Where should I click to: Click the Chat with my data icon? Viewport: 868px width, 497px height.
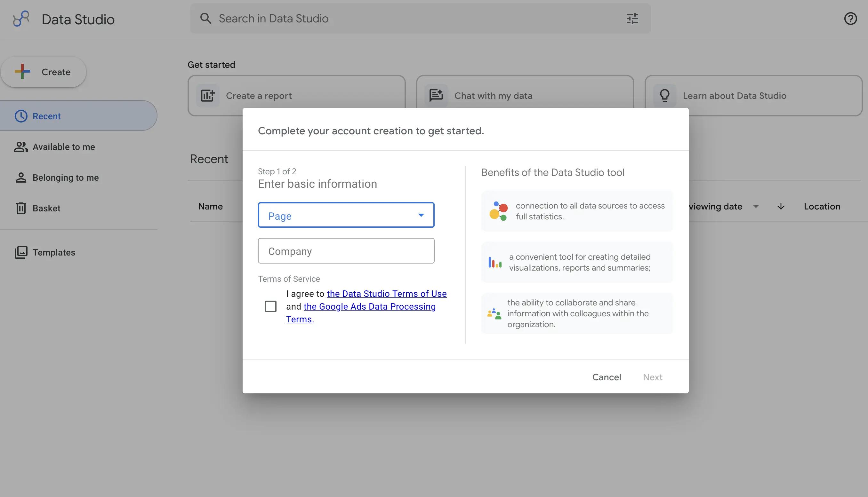pos(436,96)
